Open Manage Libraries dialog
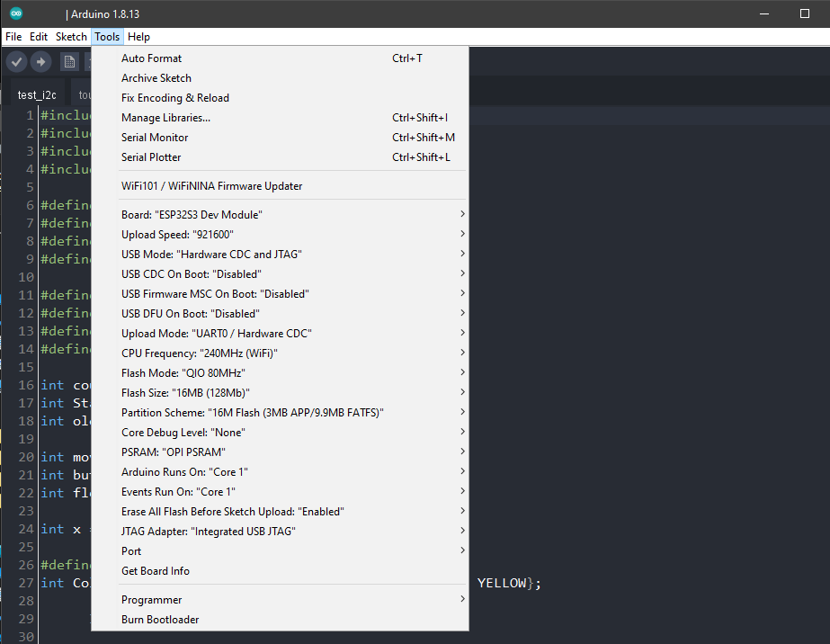 point(280,118)
